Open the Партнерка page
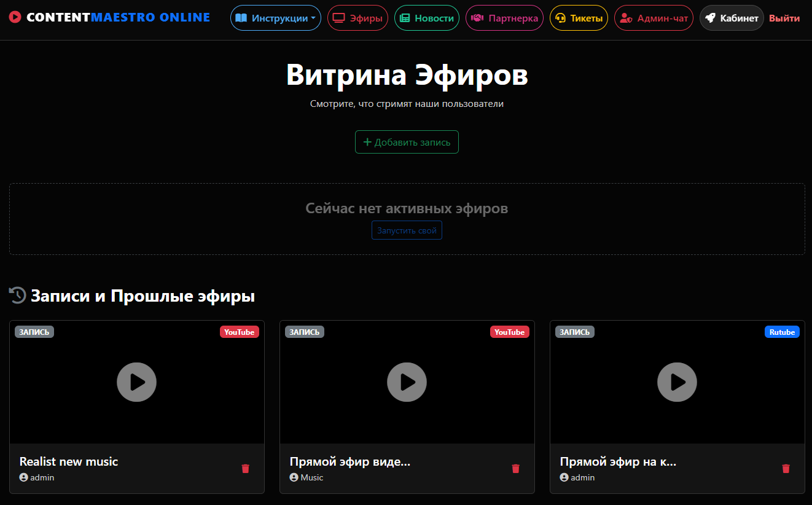This screenshot has width=812, height=505. [504, 18]
